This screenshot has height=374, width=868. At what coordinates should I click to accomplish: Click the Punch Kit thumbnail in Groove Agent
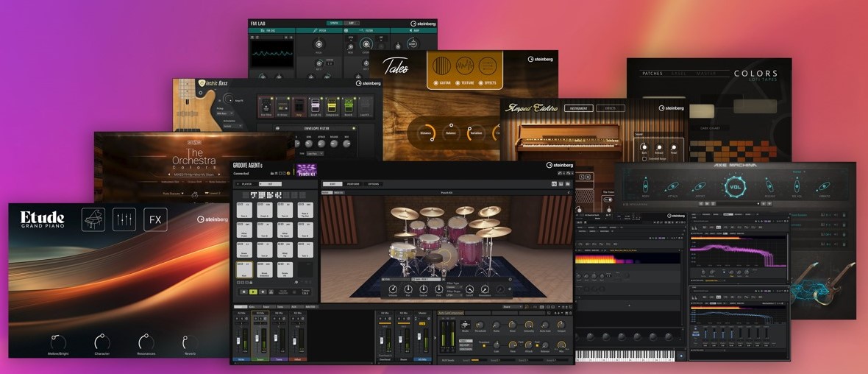pos(306,169)
